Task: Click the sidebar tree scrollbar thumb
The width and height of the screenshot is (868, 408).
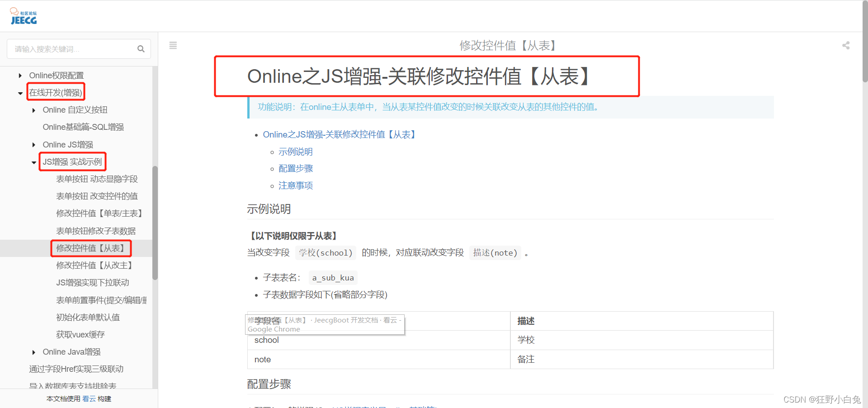Action: pyautogui.click(x=155, y=223)
